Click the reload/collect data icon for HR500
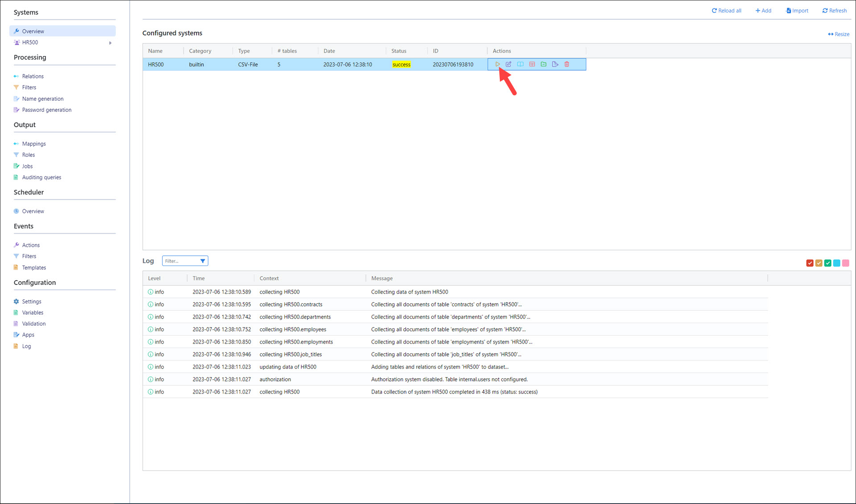This screenshot has width=856, height=504. click(x=497, y=64)
